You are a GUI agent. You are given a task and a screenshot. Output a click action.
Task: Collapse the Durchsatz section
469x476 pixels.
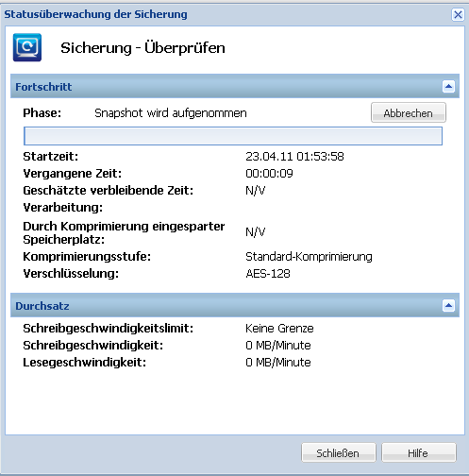[448, 305]
